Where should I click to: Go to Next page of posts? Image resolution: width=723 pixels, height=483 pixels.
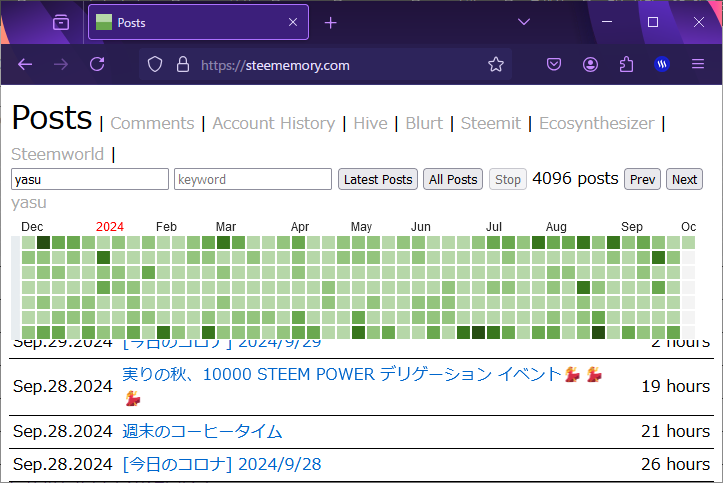coord(684,179)
